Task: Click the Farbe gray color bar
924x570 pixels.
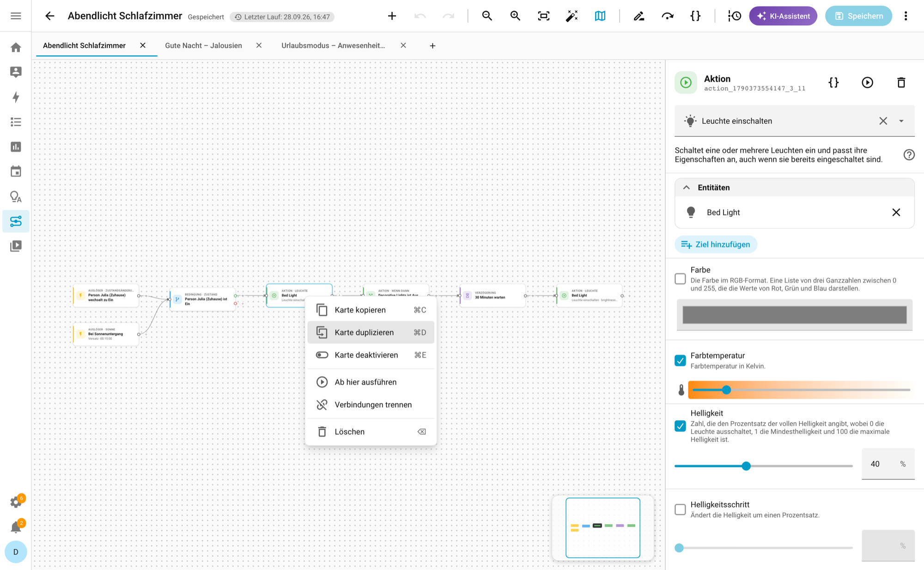Action: (x=794, y=315)
